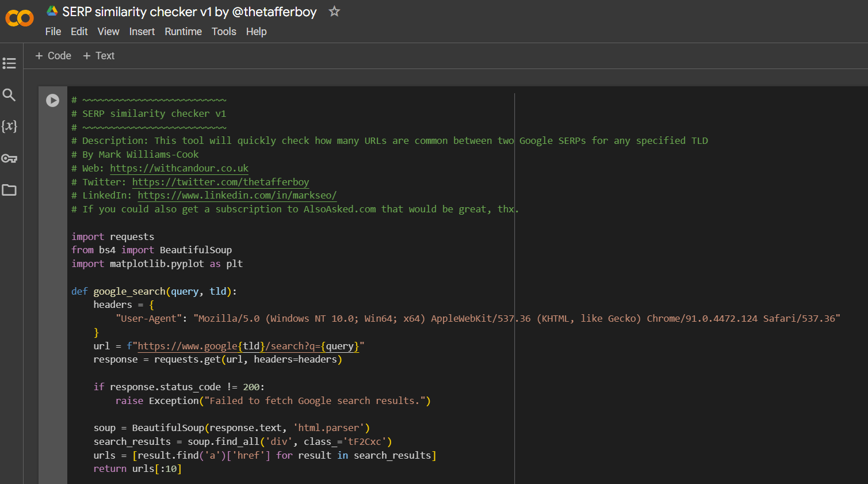Open find and replace sidebar
Viewport: 868px width, 484px height.
click(x=9, y=95)
